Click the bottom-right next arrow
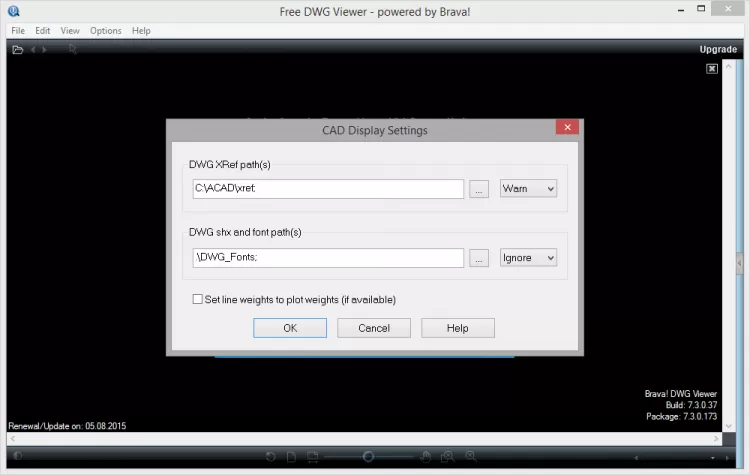This screenshot has width=750, height=475. pos(727,458)
